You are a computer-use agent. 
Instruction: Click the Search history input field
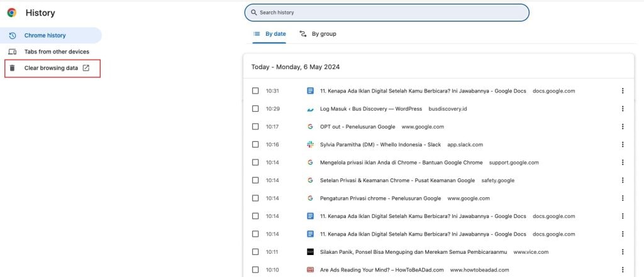390,13
